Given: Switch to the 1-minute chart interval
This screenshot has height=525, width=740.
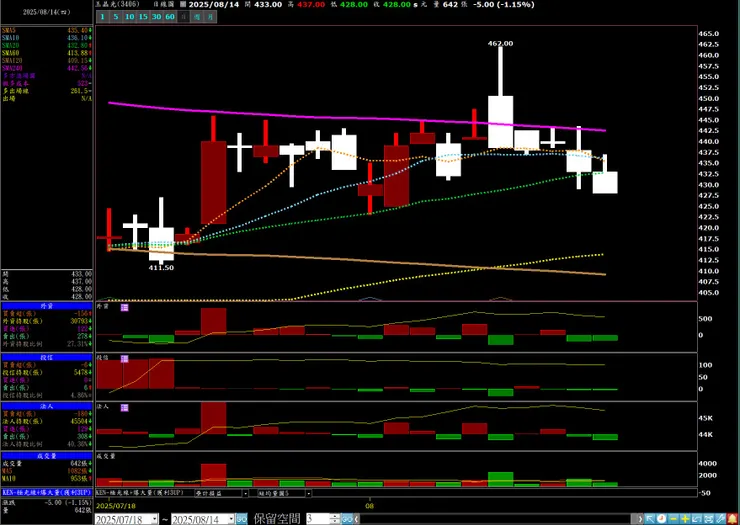Looking at the screenshot, I should pyautogui.click(x=102, y=17).
